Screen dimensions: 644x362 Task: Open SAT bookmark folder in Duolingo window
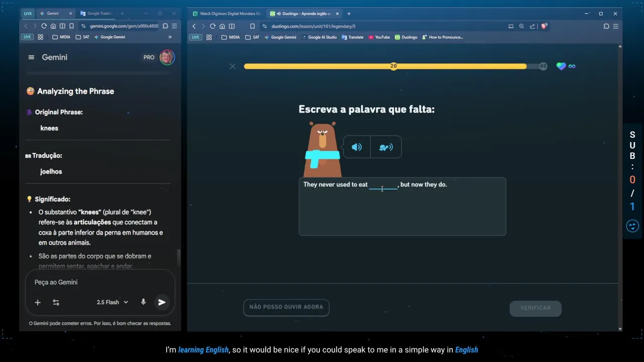coord(252,37)
